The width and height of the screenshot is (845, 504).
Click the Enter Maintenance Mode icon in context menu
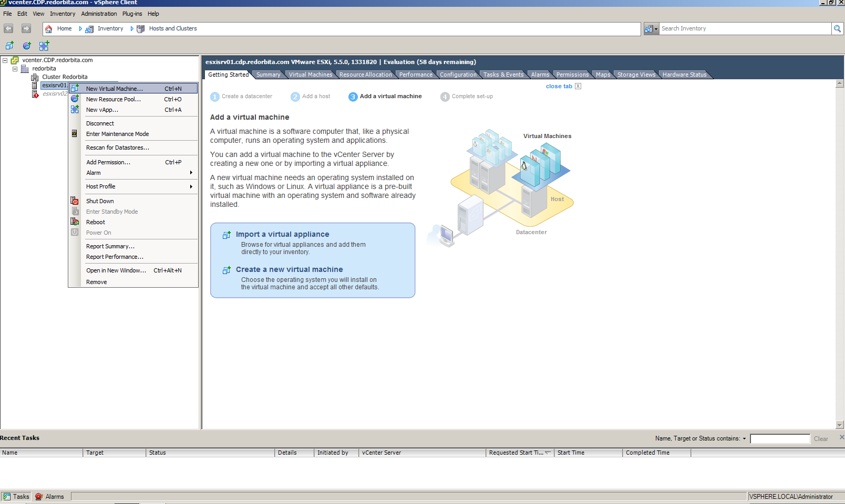pos(74,133)
